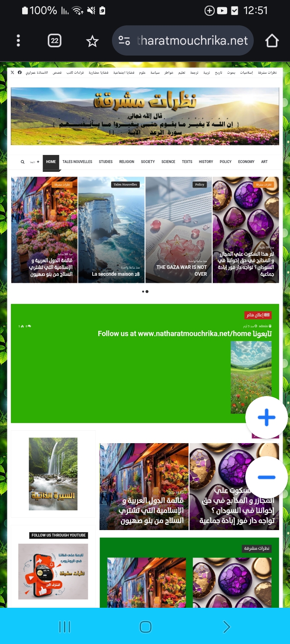Open the 'THE GAZA WAR IS NOT OVER' article
Viewport: 290px width, 644px height.
click(x=181, y=270)
